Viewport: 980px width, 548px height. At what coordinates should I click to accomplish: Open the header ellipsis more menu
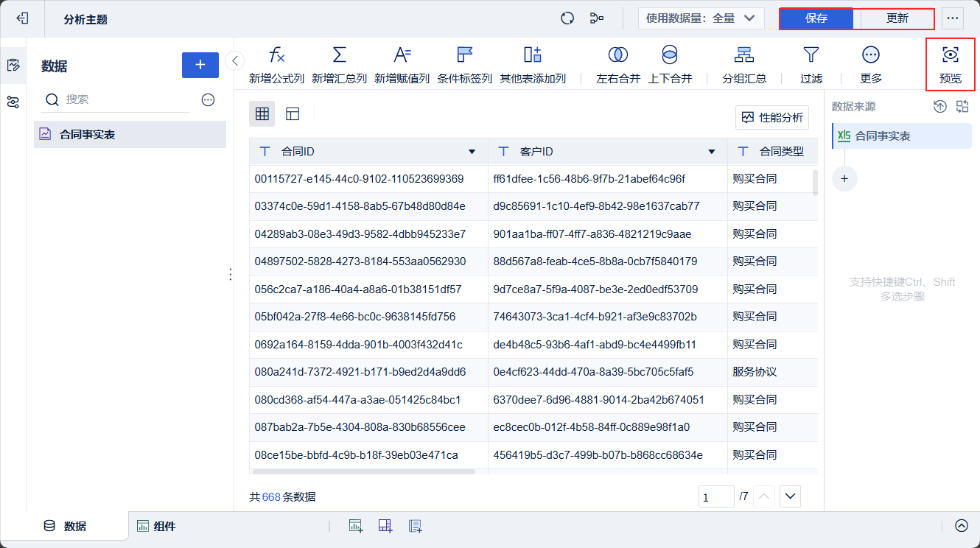click(953, 18)
